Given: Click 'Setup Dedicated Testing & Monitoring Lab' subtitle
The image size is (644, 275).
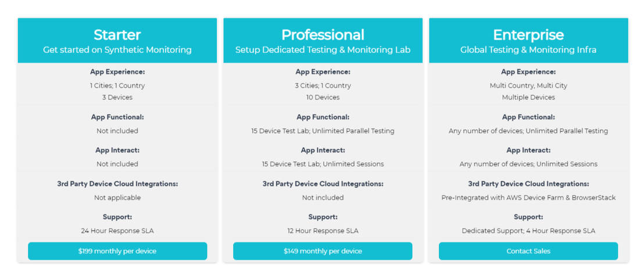Looking at the screenshot, I should [323, 50].
